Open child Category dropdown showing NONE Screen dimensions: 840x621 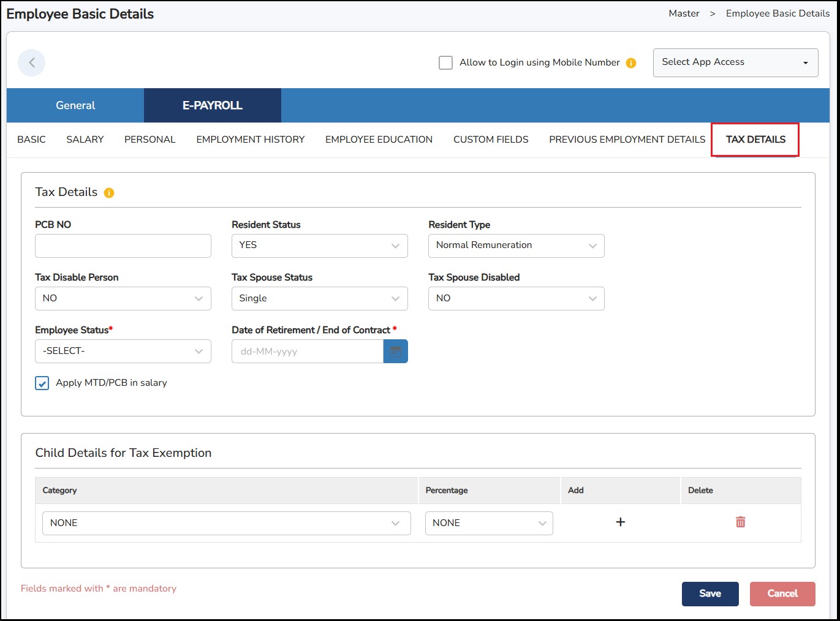226,523
